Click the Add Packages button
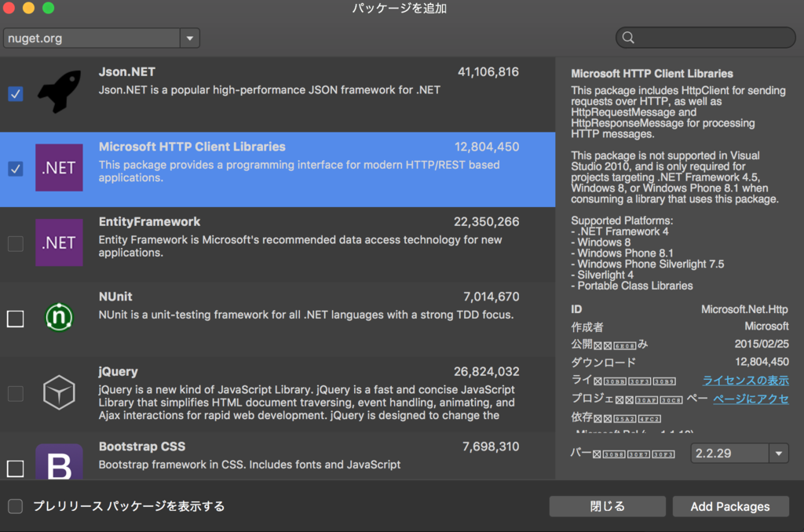The height and width of the screenshot is (532, 804). click(730, 506)
